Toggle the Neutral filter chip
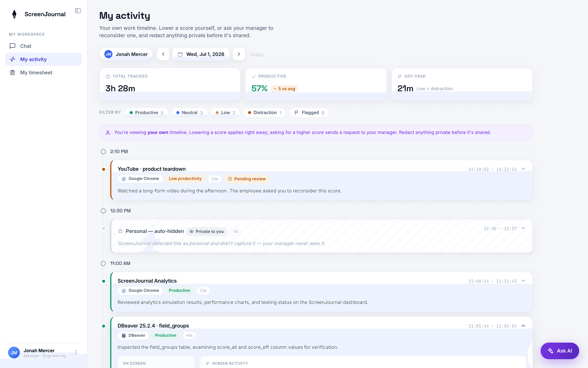Image resolution: width=588 pixels, height=368 pixels. (189, 112)
